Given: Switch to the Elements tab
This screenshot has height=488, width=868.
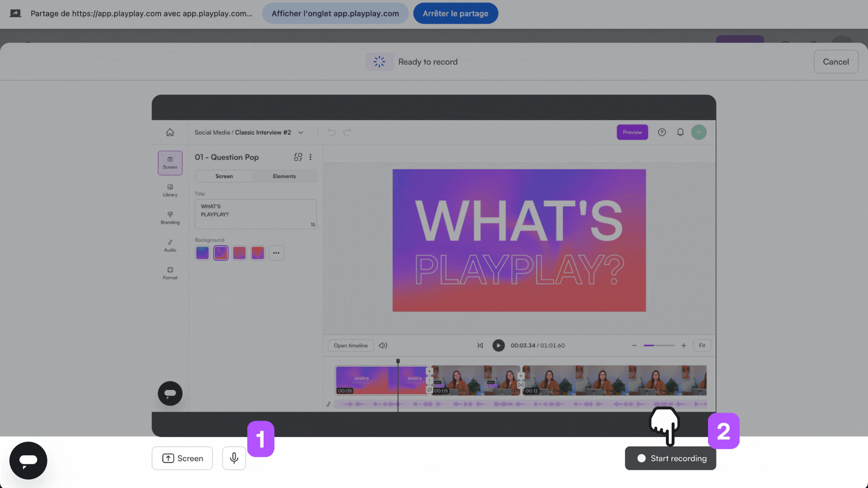Looking at the screenshot, I should click(284, 176).
